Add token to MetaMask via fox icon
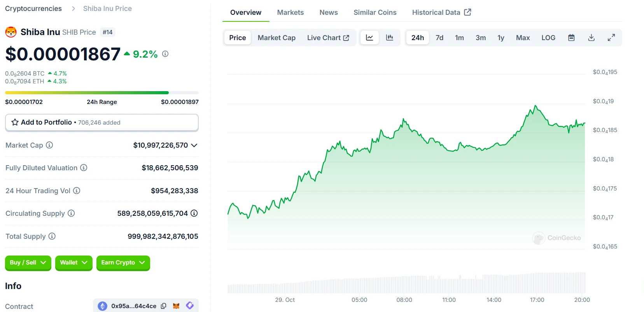Image resolution: width=644 pixels, height=312 pixels. coord(176,306)
